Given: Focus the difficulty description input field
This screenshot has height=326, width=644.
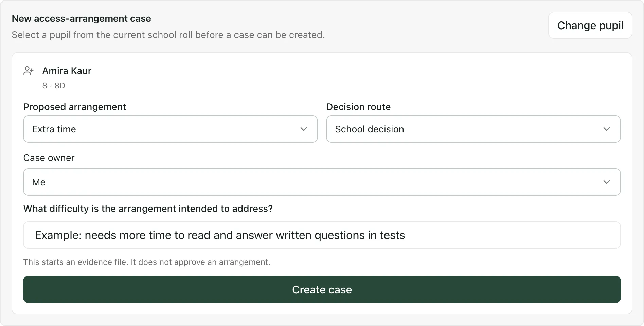Looking at the screenshot, I should (x=322, y=235).
